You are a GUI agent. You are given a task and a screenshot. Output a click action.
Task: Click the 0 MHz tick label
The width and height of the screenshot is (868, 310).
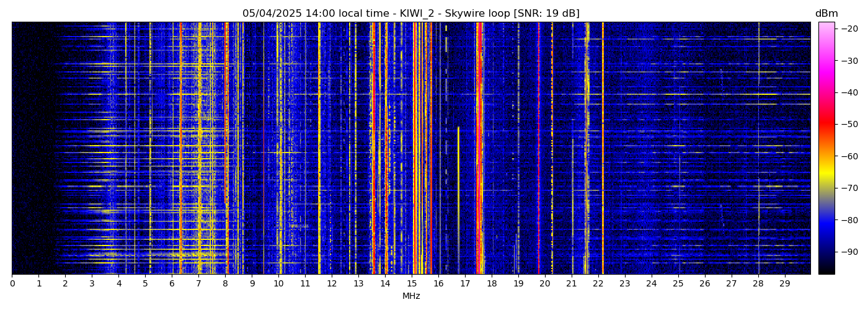click(12, 283)
